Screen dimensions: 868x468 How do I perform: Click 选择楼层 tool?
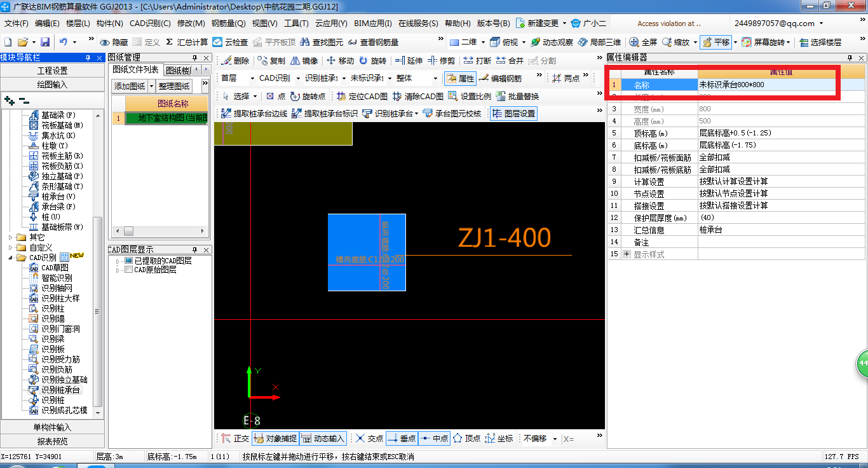point(820,42)
